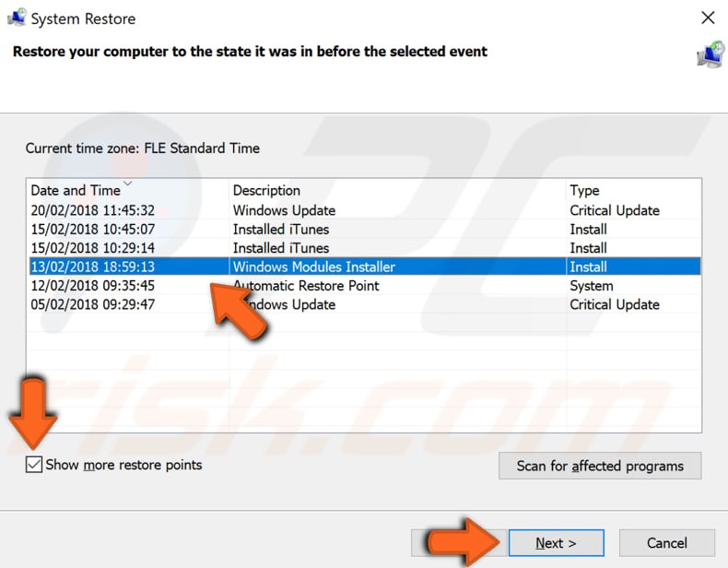Select the Windows Modules Installer restore point
Screen dimensions: 728x568
pos(313,266)
